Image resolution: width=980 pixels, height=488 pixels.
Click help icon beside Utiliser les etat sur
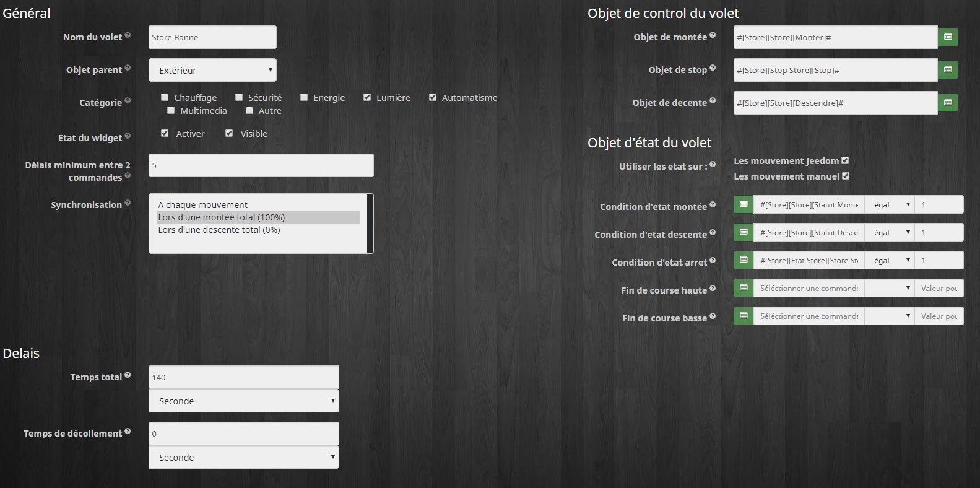[x=713, y=164]
